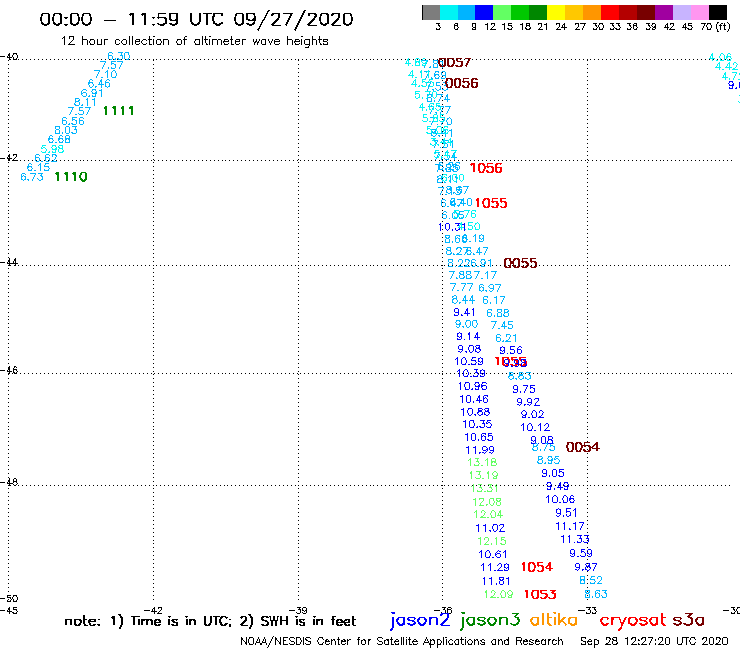Image resolution: width=740 pixels, height=650 pixels.
Task: Select the black swatch at the scale end
Action: point(718,12)
